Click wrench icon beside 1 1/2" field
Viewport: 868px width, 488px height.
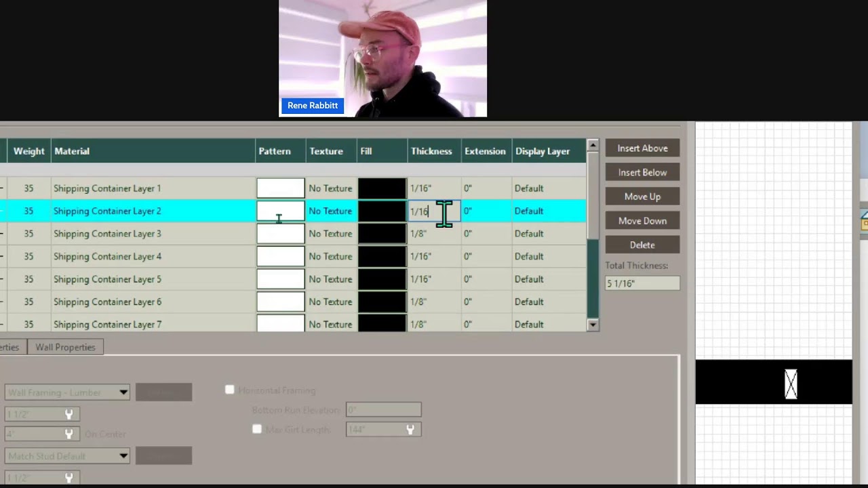(x=68, y=414)
